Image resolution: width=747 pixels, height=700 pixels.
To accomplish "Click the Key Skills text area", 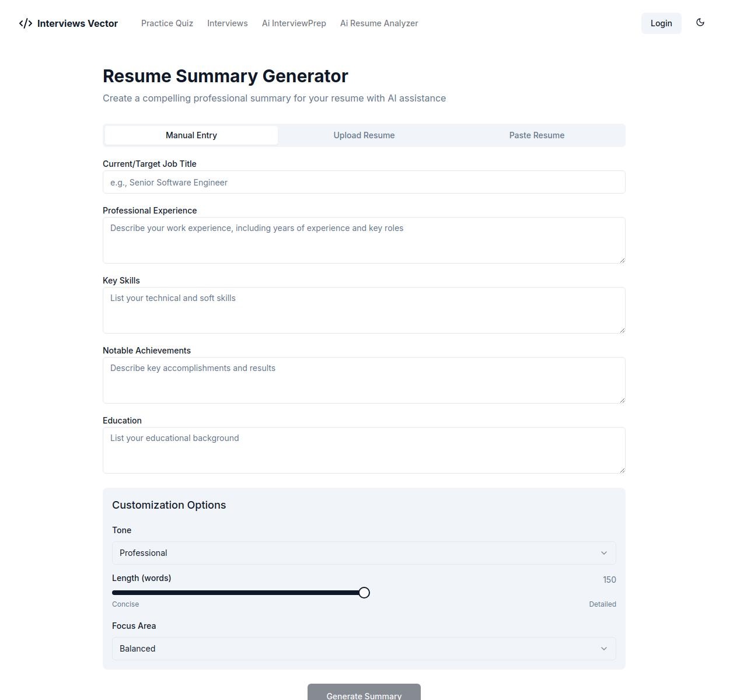I will point(364,310).
